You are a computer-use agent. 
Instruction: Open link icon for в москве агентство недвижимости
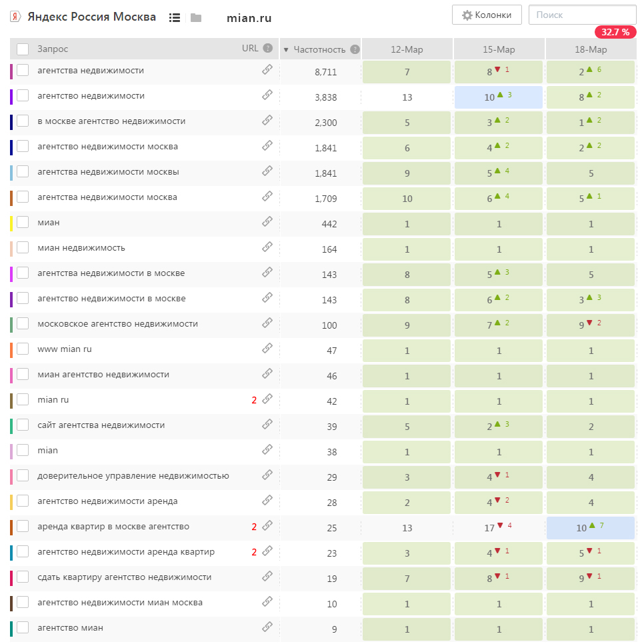coord(267,121)
